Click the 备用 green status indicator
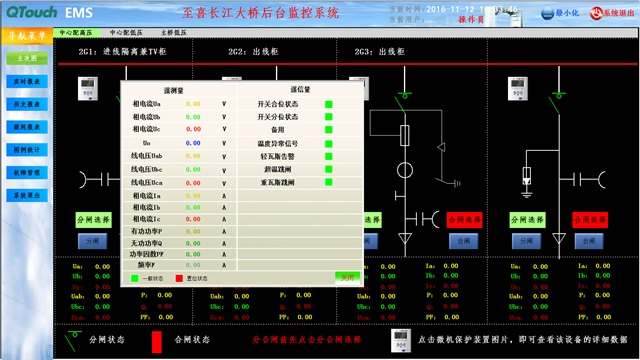 pyautogui.click(x=329, y=130)
